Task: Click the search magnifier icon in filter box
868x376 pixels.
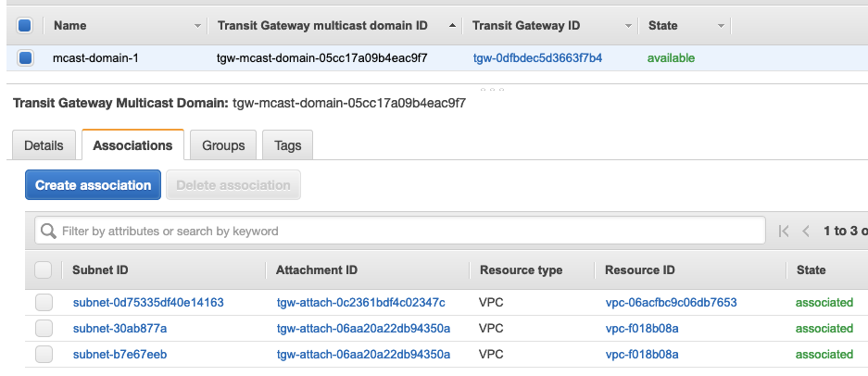Action: pos(48,231)
